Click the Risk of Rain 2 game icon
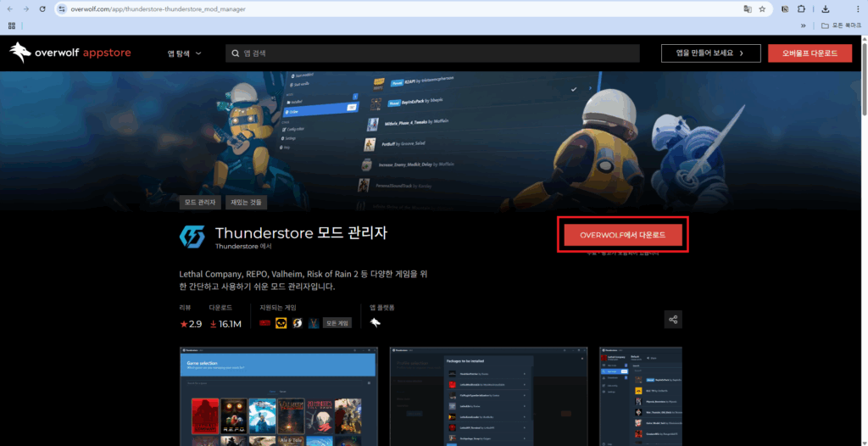The image size is (868, 446). click(x=298, y=323)
